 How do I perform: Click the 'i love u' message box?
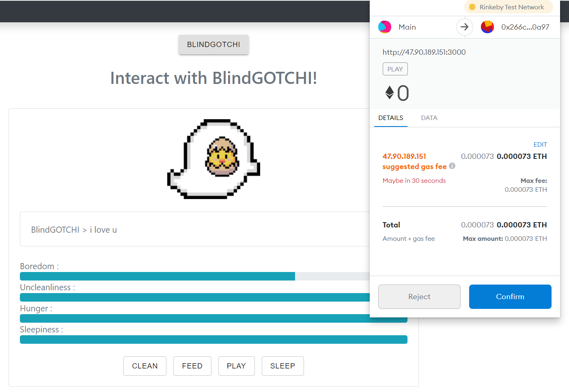[195, 229]
